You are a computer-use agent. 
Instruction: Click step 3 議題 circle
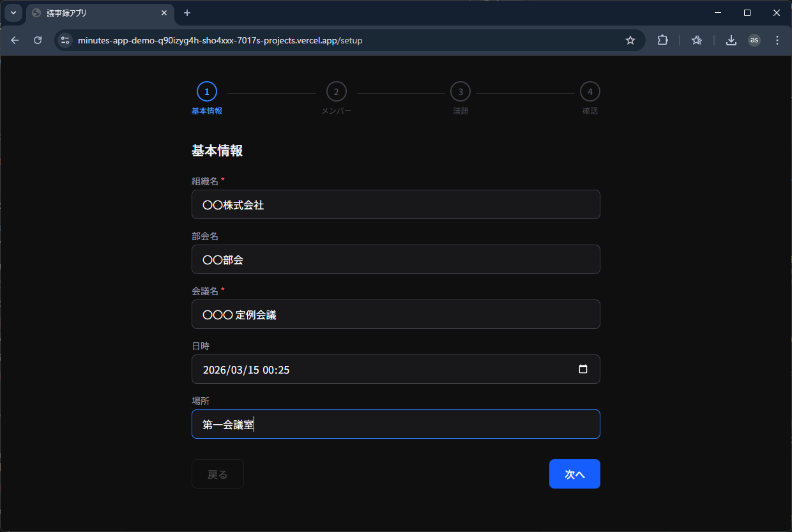click(x=460, y=92)
